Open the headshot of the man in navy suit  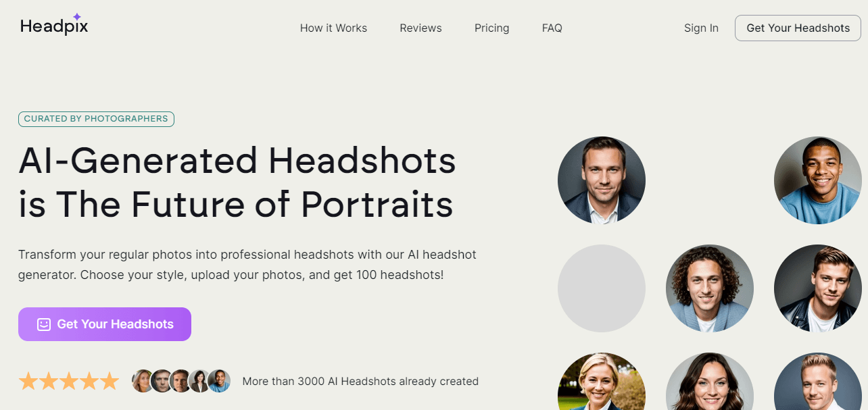click(602, 180)
